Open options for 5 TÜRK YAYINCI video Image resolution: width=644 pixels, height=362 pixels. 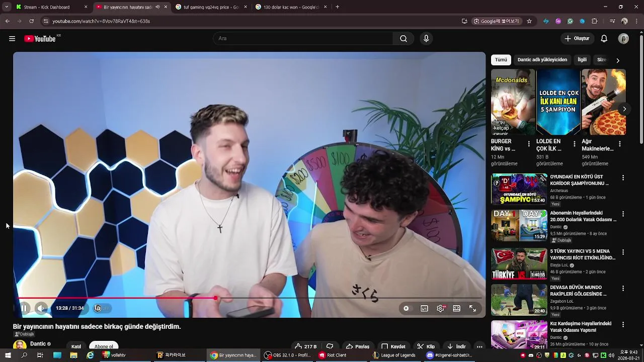(x=623, y=252)
